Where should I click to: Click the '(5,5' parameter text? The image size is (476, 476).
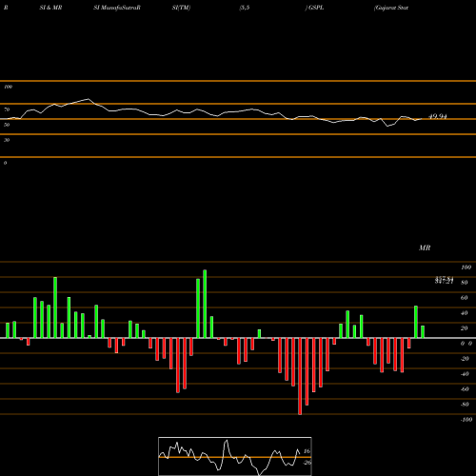point(245,8)
